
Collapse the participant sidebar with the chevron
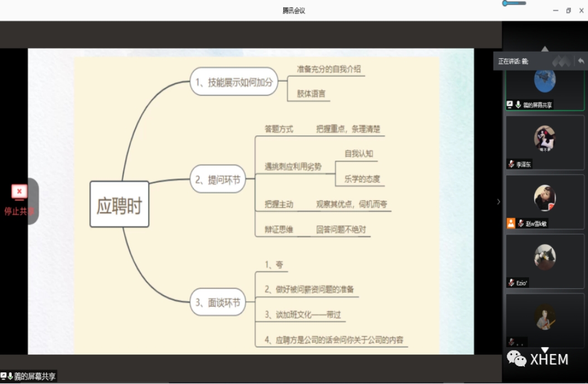498,202
